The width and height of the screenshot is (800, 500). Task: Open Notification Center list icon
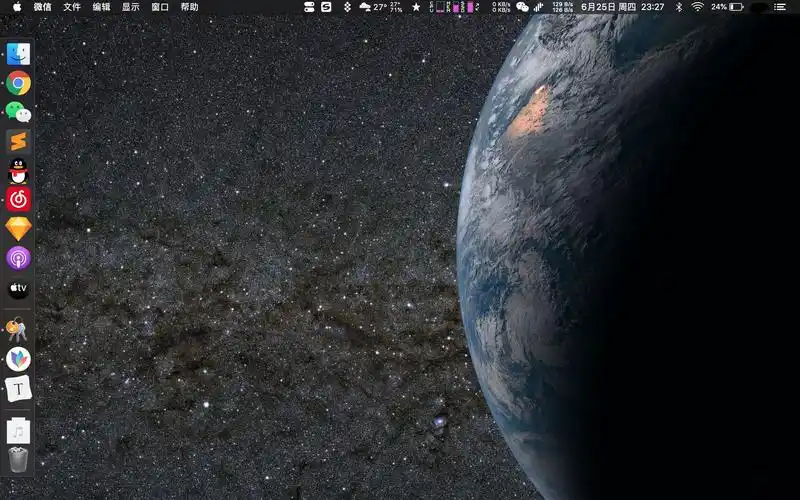(781, 7)
